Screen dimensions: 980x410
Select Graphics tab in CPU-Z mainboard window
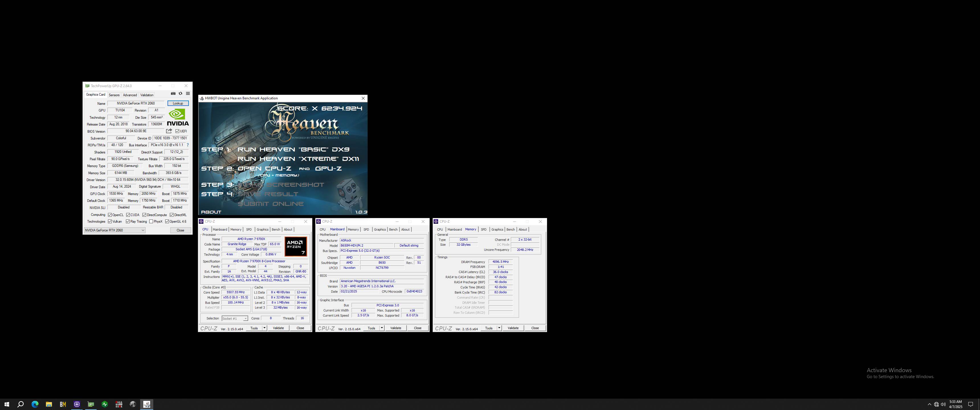[x=380, y=229]
